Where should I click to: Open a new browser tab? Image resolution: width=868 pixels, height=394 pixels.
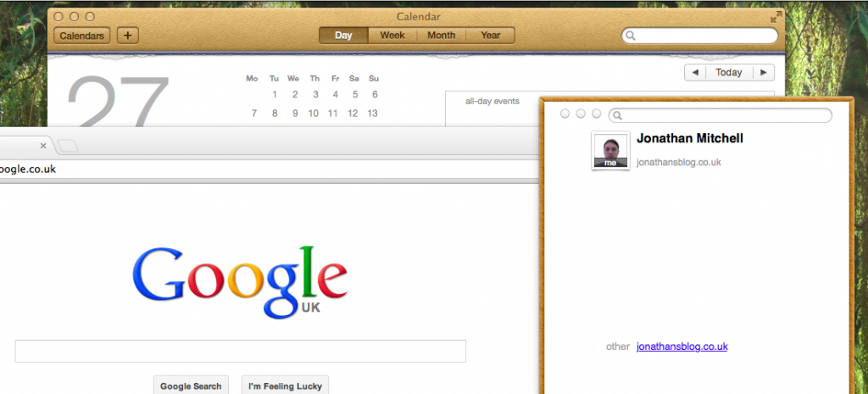[68, 146]
